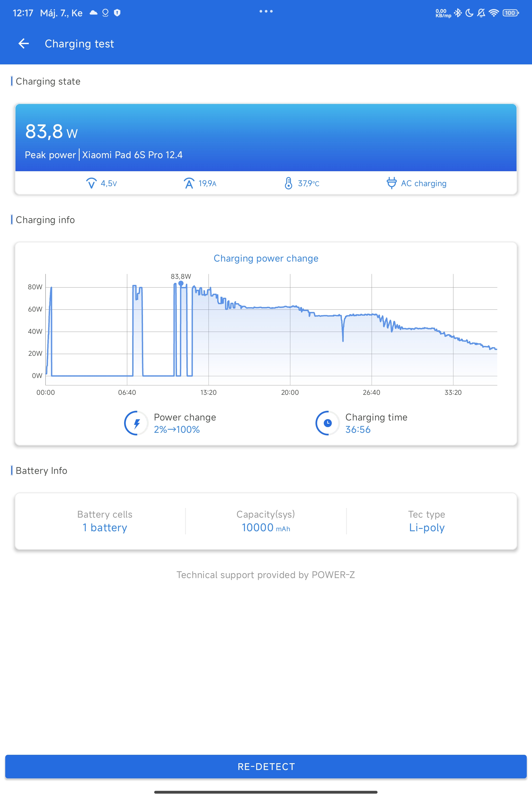The image size is (532, 798).
Task: Tap the network speed KB/mp indicator
Action: tap(443, 13)
